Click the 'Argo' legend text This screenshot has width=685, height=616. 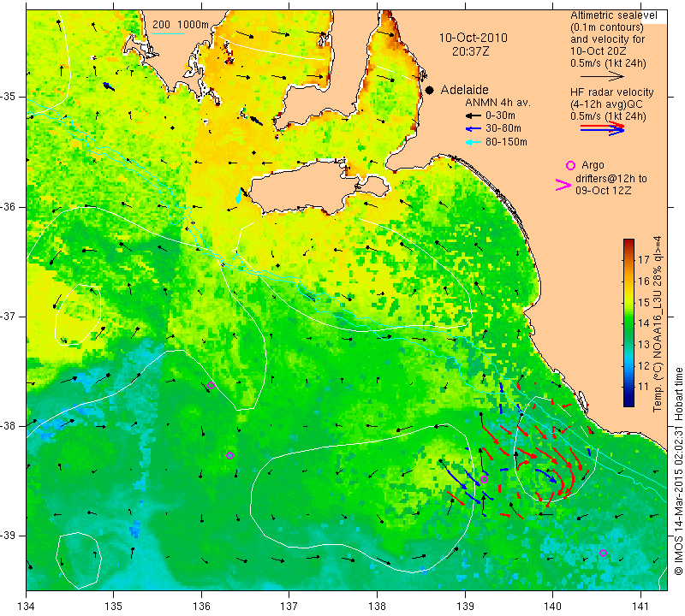(x=593, y=165)
